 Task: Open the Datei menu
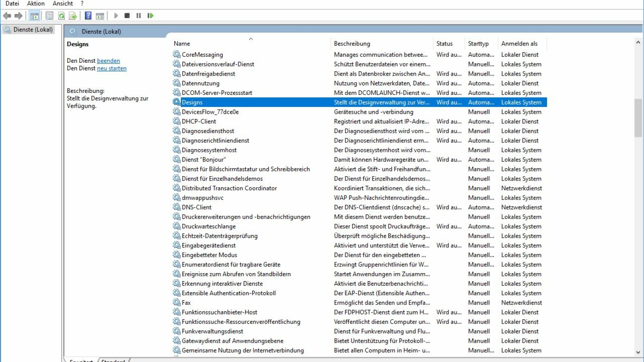tap(12, 4)
